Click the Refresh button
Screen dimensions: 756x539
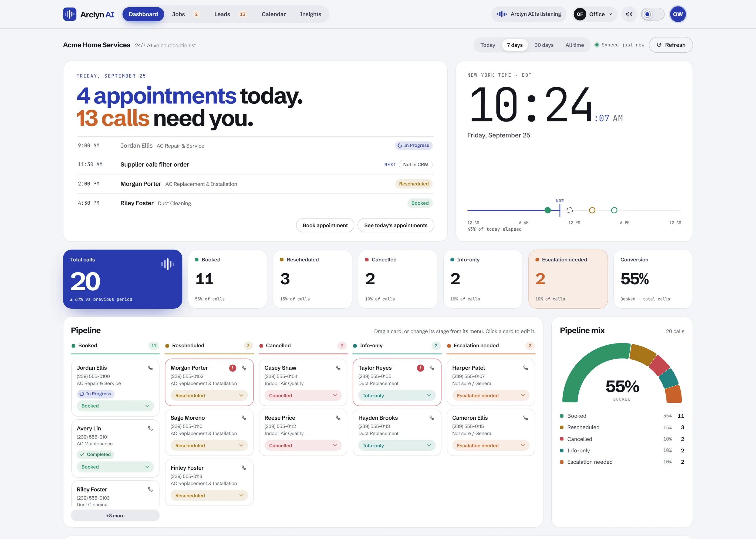pyautogui.click(x=671, y=45)
